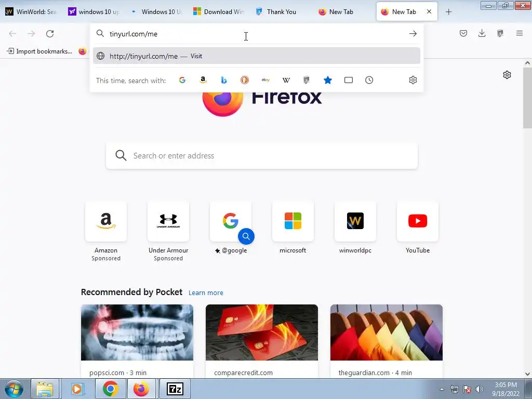
Task: Click Firefox icon in bookmarks toolbar
Action: click(x=83, y=51)
